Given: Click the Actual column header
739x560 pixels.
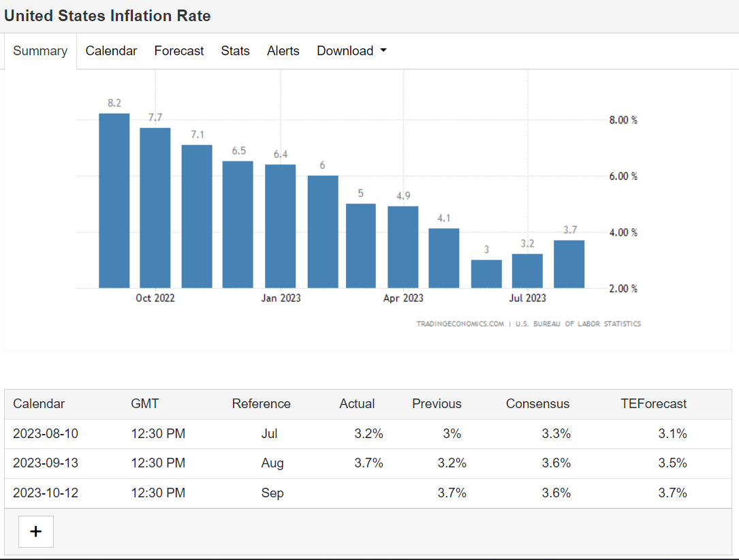Looking at the screenshot, I should (x=357, y=404).
